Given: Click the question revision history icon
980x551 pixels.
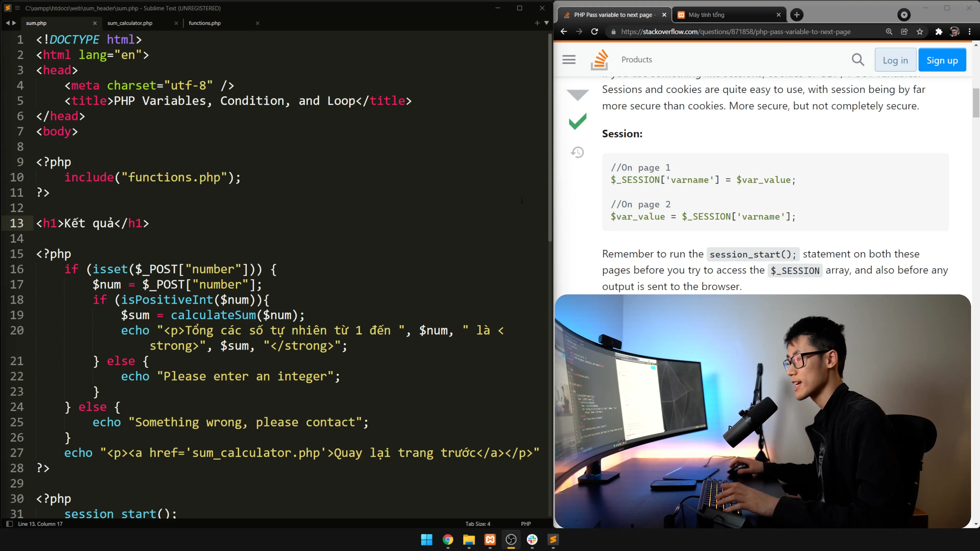Looking at the screenshot, I should tap(578, 152).
